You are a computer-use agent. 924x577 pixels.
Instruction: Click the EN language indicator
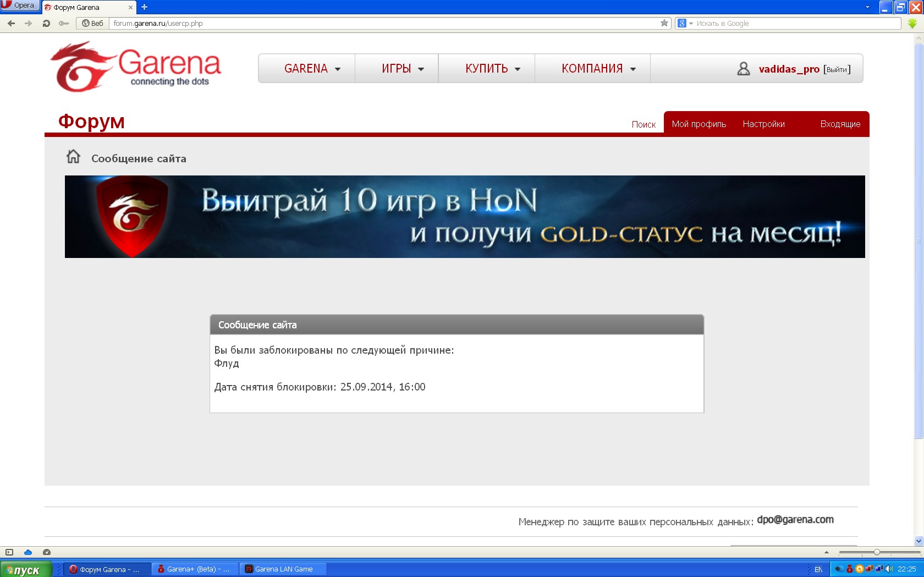coord(818,569)
